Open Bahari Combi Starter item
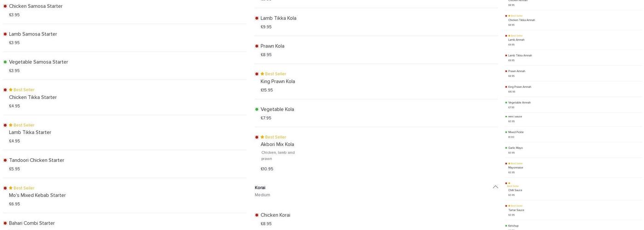Image resolution: width=644 pixels, height=230 pixels. tap(32, 224)
